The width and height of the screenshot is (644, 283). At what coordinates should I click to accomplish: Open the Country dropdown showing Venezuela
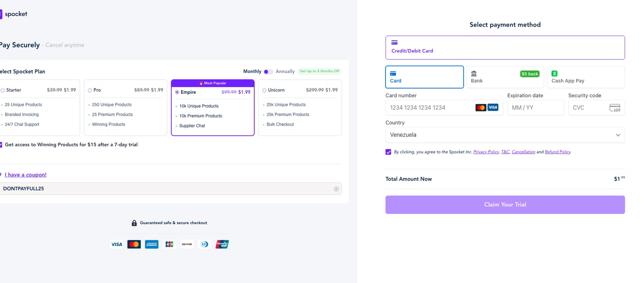pos(505,135)
